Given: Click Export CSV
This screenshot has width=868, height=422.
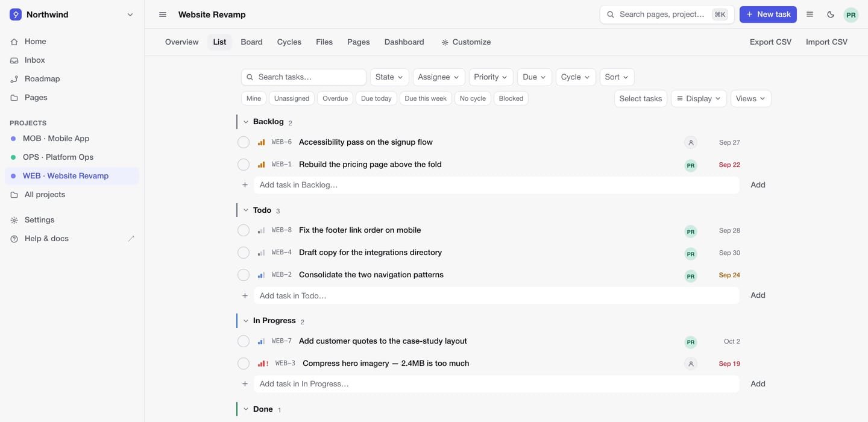Looking at the screenshot, I should (x=770, y=42).
